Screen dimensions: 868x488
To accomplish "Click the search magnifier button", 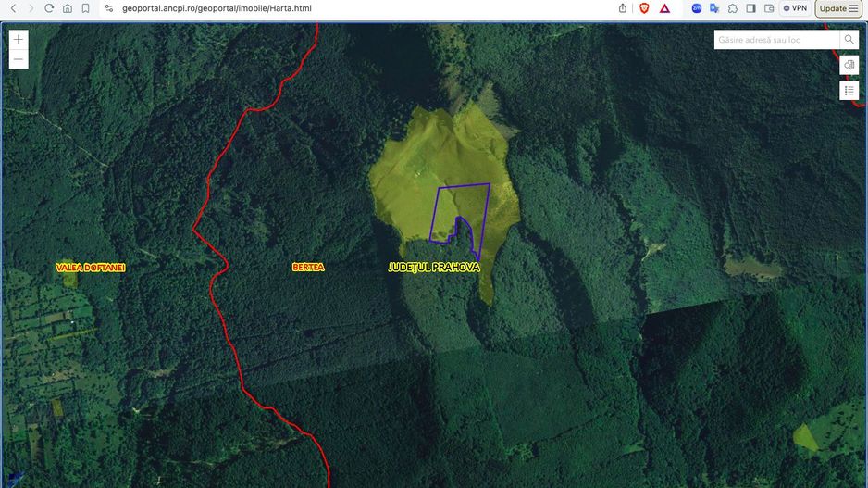I will tap(849, 40).
